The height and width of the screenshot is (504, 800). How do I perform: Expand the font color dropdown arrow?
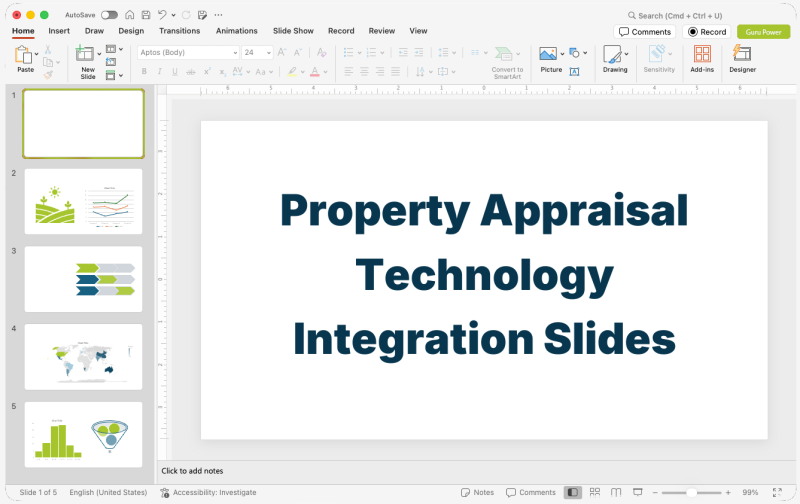(326, 72)
